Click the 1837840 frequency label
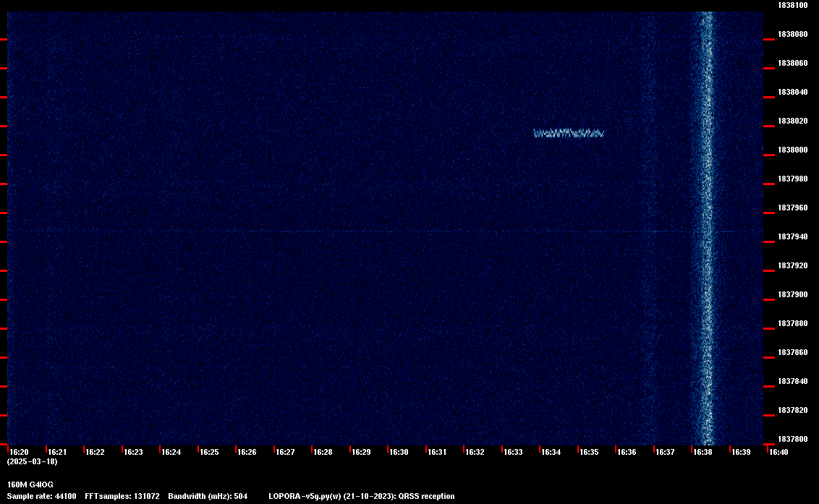This screenshot has height=504, width=819. [793, 381]
